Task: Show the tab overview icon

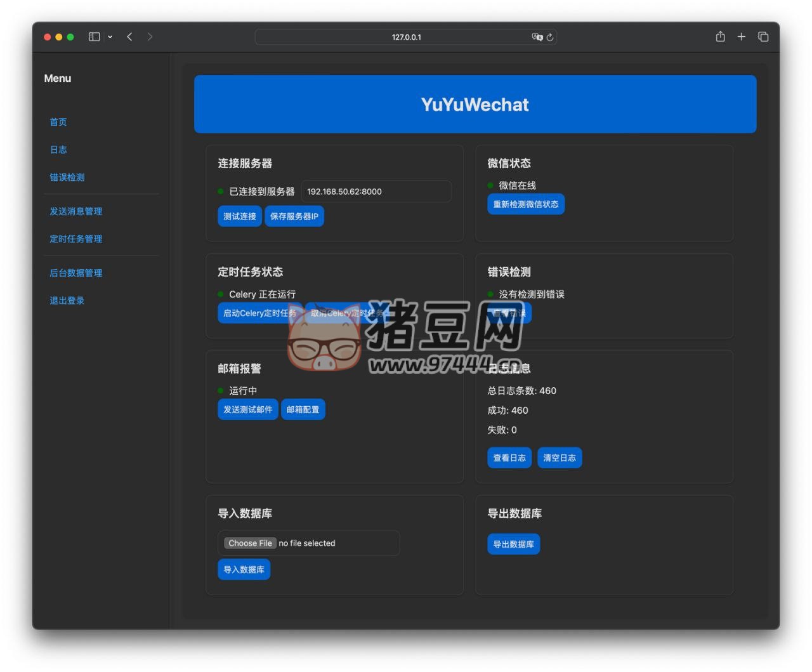Action: (x=763, y=37)
